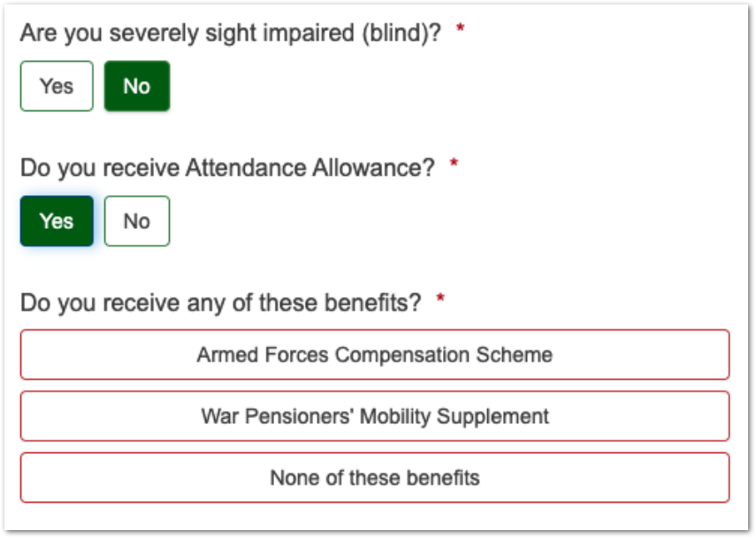Viewport: 756px width, 538px height.
Task: Click the required asterisk after Attendance Allowance
Action: [x=454, y=165]
